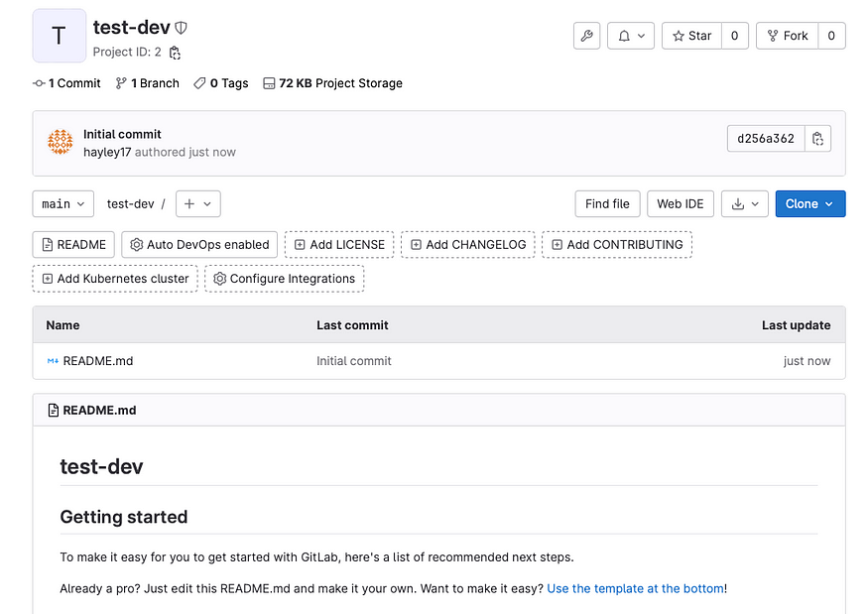Click Add CHANGELOG
The width and height of the screenshot is (868, 614).
(x=468, y=245)
